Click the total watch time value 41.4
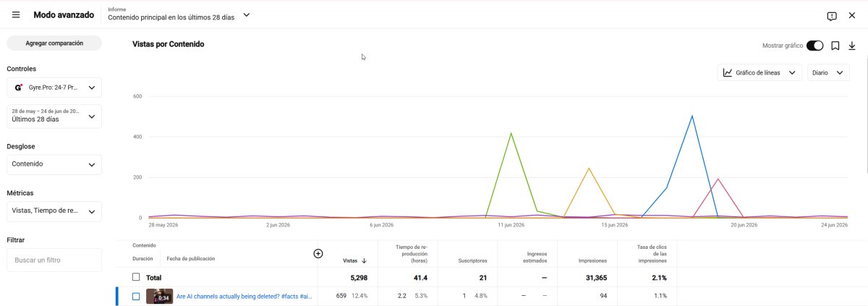Viewport: 868px width, 306px height. coord(420,278)
